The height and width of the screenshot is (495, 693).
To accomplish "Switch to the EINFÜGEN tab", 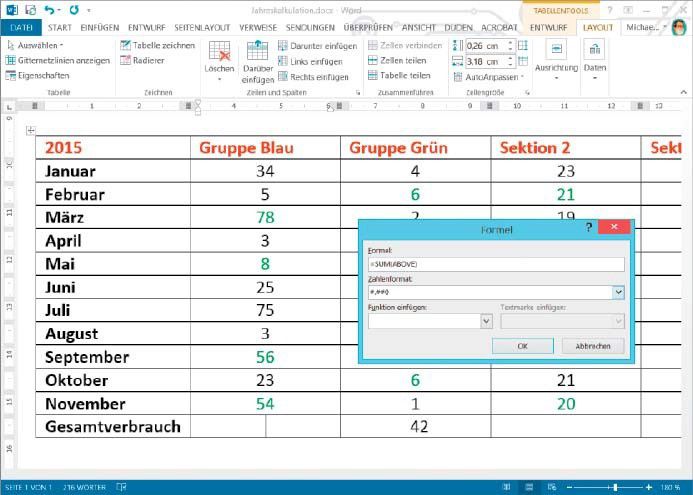I will click(100, 27).
